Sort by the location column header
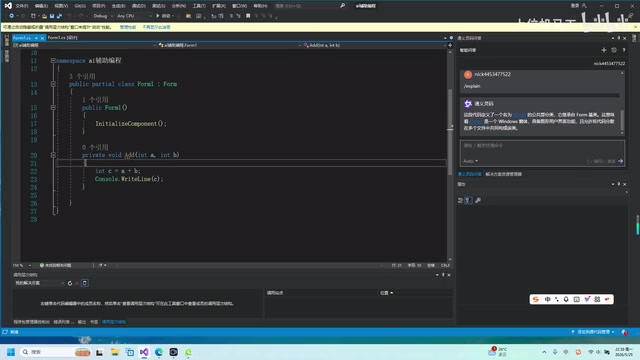640x360 pixels. click(x=386, y=293)
